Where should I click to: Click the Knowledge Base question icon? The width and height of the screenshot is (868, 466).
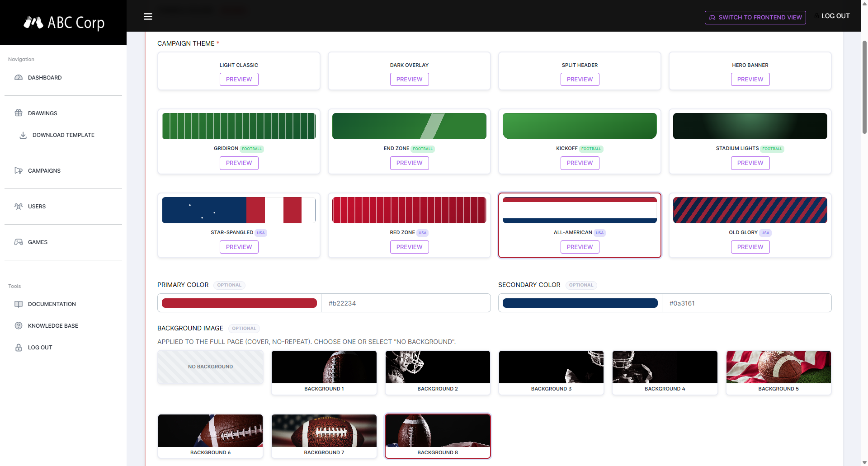(19, 326)
